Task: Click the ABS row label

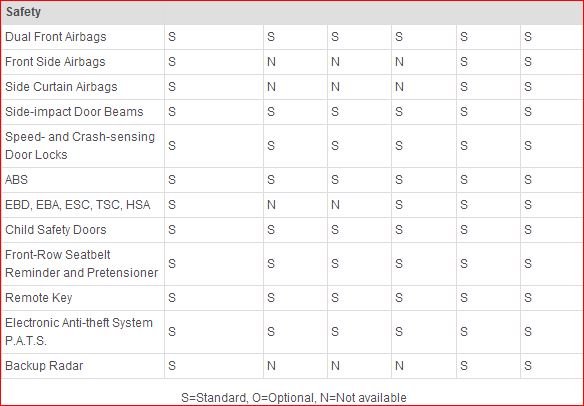Action: [x=16, y=180]
